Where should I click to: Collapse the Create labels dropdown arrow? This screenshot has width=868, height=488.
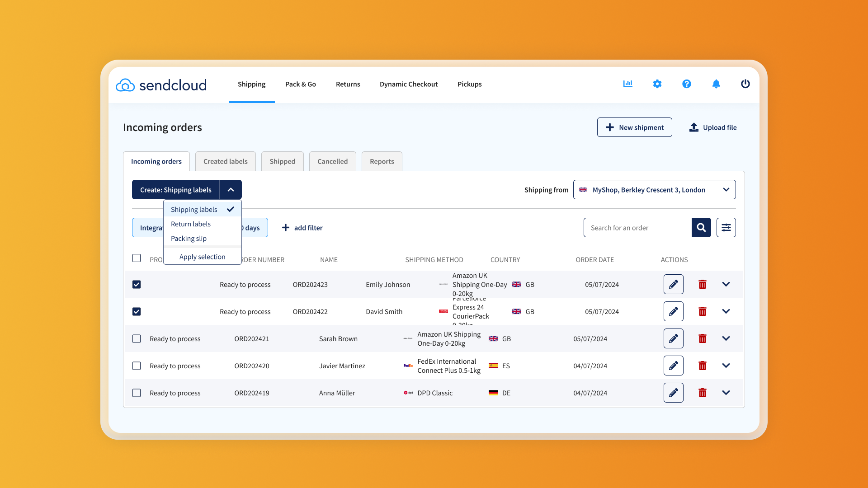(x=231, y=190)
